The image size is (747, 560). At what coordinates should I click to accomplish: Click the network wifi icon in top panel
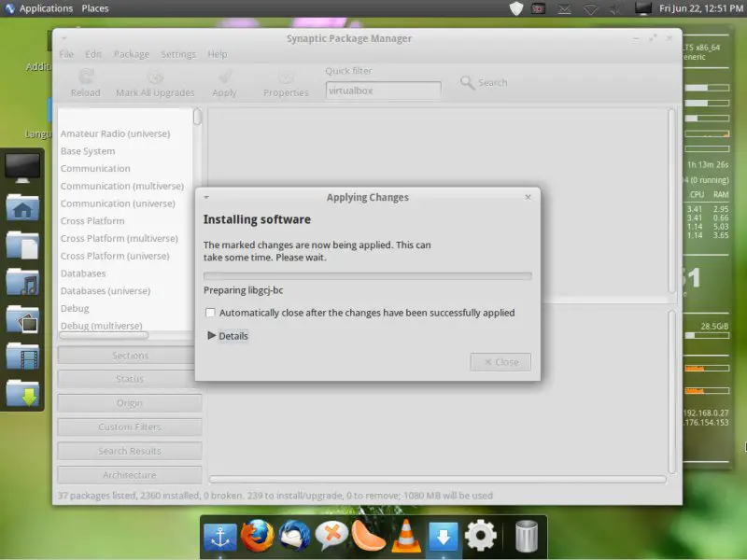pos(591,8)
